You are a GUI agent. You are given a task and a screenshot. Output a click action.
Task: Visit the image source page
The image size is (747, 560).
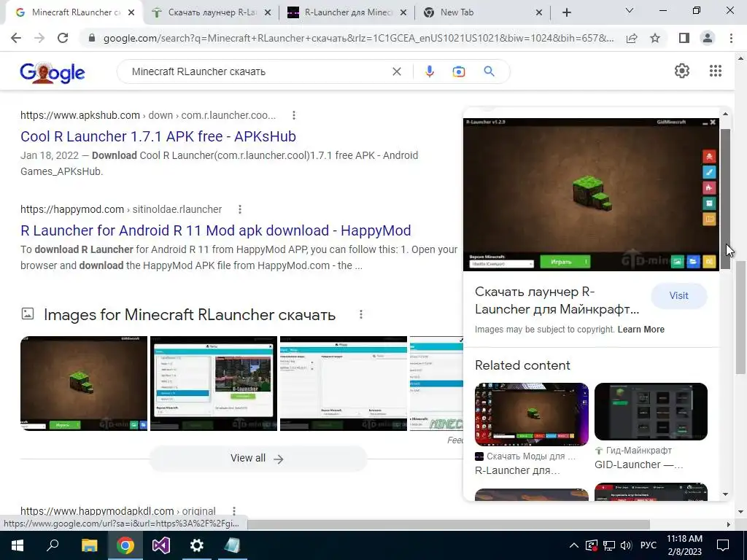(678, 296)
